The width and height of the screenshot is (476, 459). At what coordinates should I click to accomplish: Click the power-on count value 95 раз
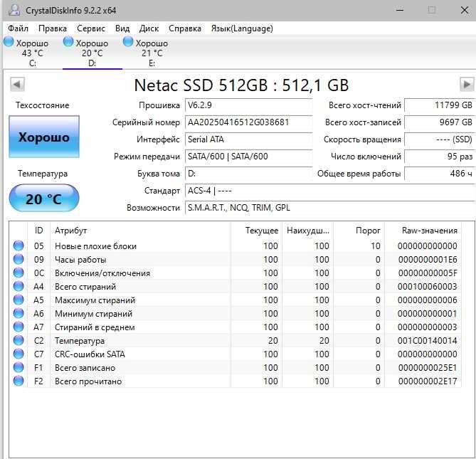point(440,157)
